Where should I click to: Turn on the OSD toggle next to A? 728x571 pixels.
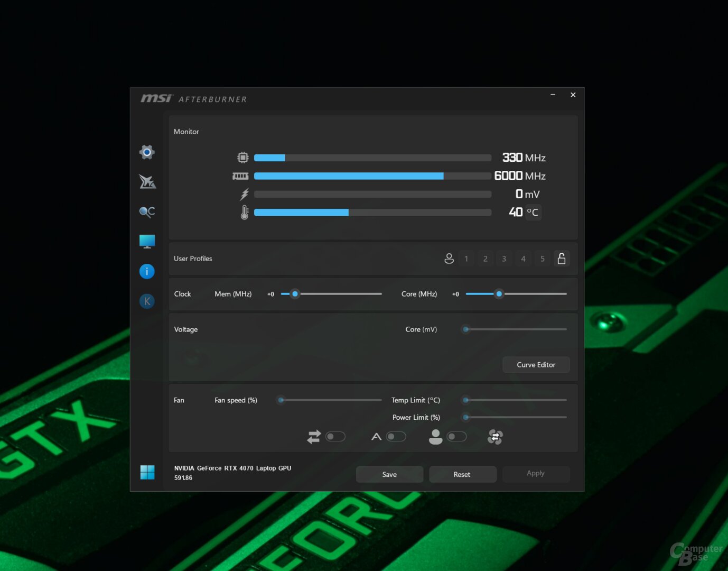coord(396,436)
